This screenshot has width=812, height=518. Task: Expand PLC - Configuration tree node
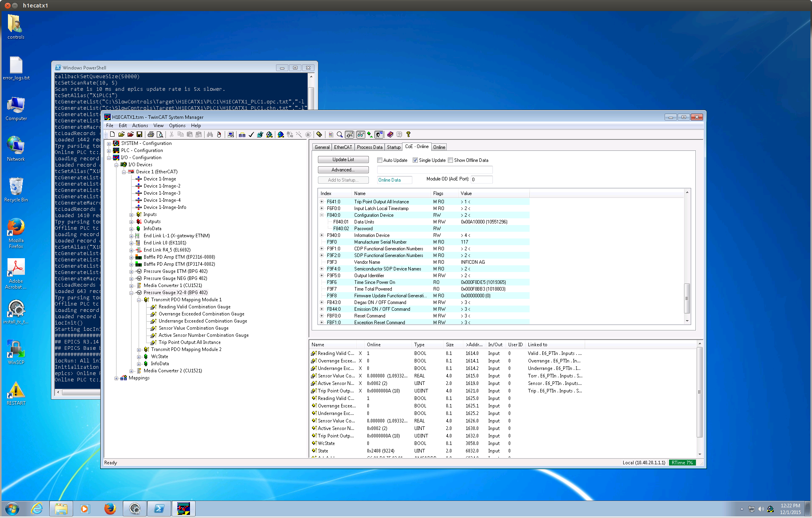pyautogui.click(x=109, y=151)
